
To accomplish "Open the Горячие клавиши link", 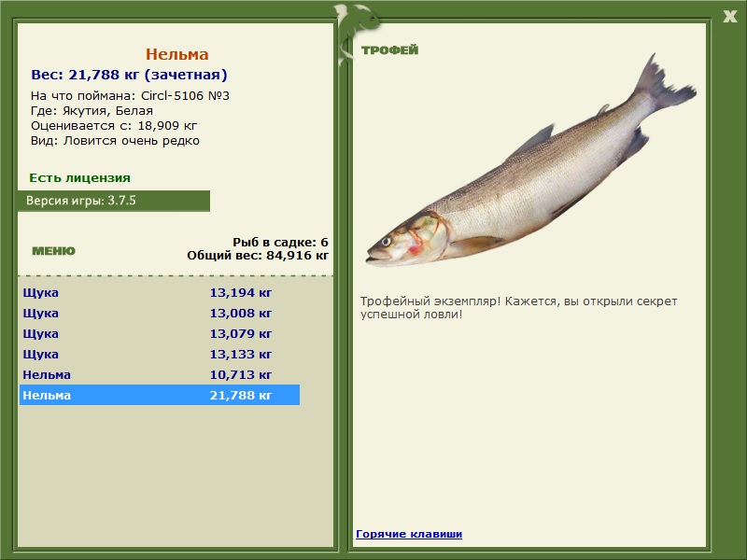I will (x=409, y=534).
